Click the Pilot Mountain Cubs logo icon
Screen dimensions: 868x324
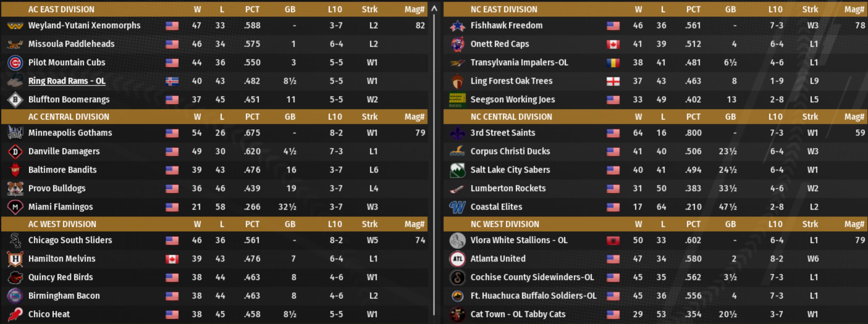pos(15,63)
